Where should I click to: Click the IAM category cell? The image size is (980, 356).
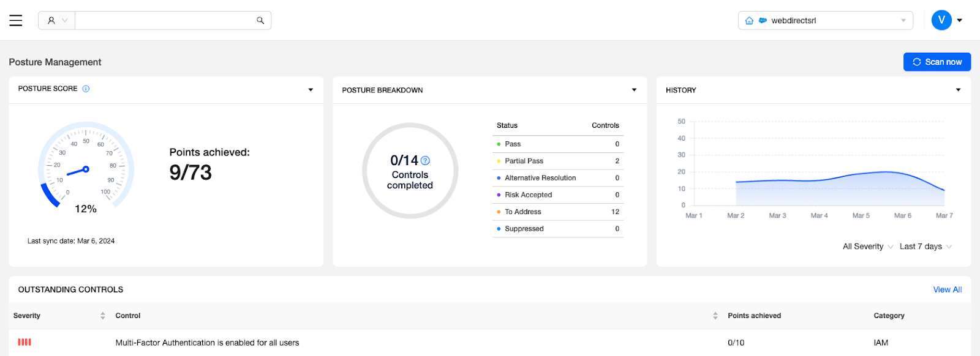tap(881, 343)
